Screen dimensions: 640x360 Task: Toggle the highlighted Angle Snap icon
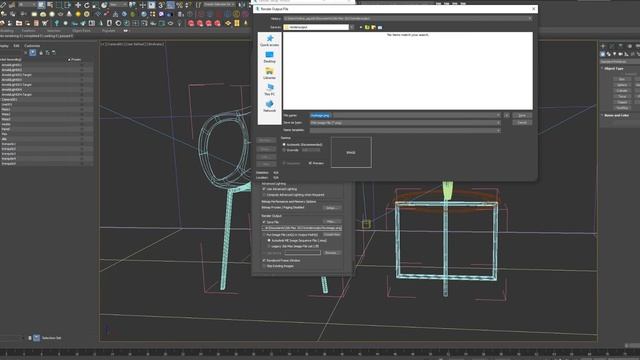click(170, 5)
